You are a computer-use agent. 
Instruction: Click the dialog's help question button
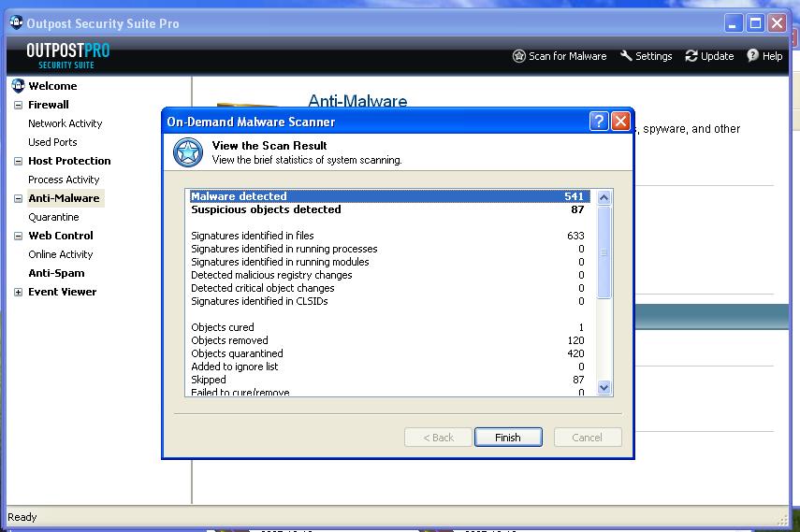point(599,122)
